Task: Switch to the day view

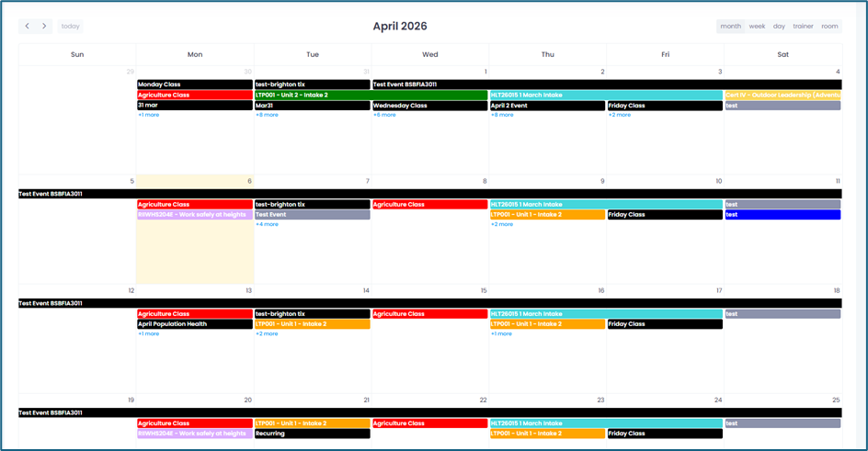Action: pos(779,27)
